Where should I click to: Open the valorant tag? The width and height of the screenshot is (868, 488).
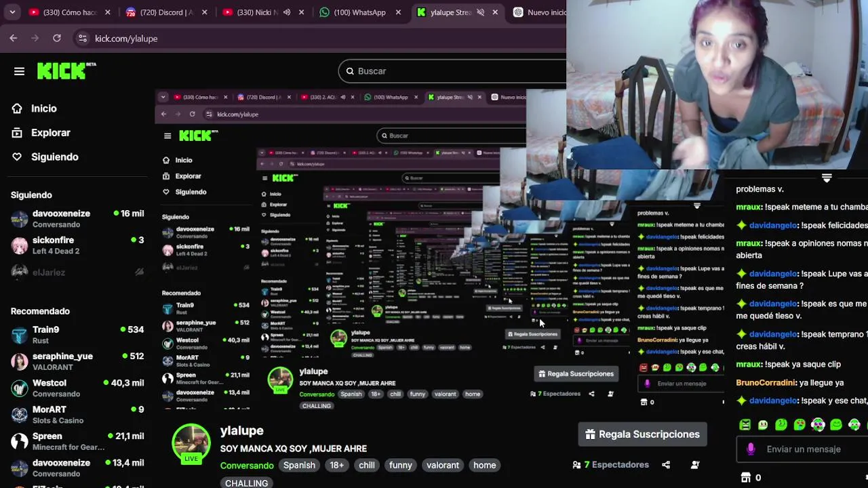443,466
